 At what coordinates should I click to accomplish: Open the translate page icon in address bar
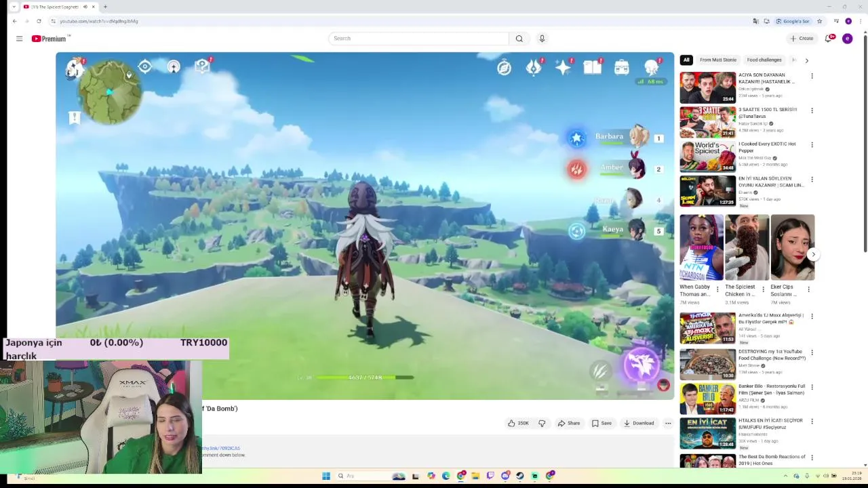755,21
